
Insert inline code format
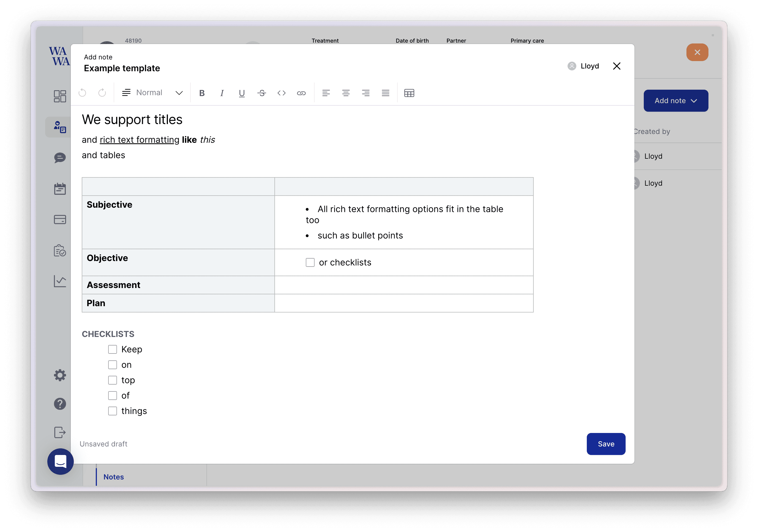281,93
